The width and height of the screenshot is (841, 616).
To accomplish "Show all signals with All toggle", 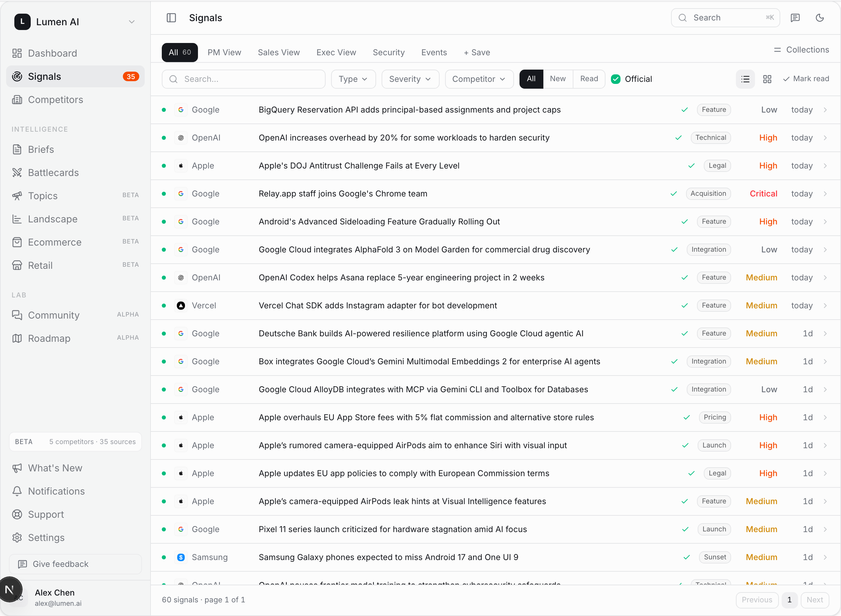I will (x=531, y=79).
